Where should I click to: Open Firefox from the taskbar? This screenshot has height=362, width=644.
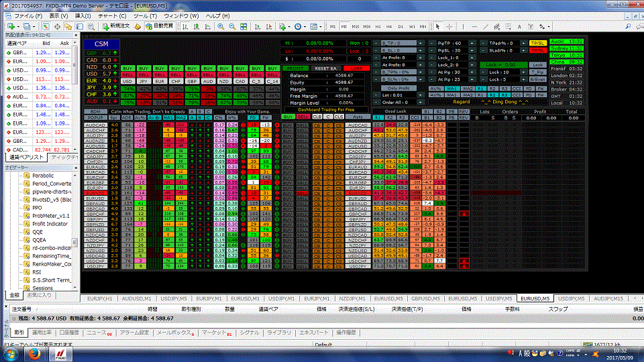[x=34, y=354]
